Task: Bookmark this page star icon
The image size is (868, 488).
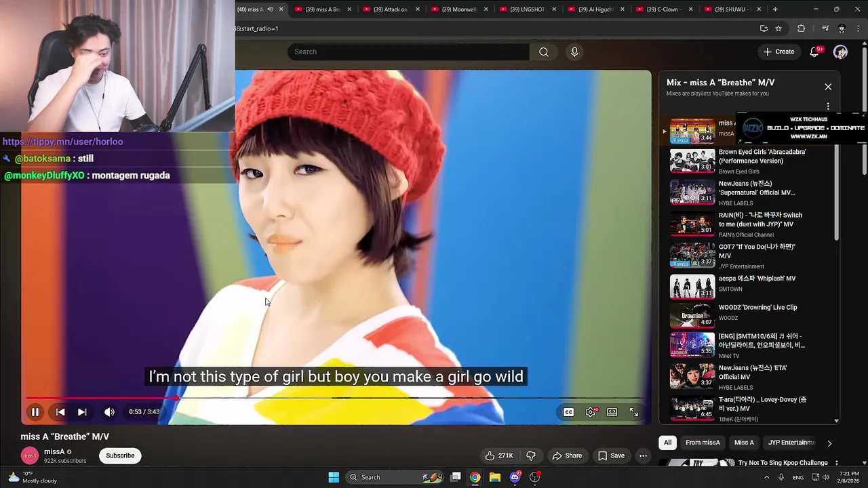Action: point(778,28)
